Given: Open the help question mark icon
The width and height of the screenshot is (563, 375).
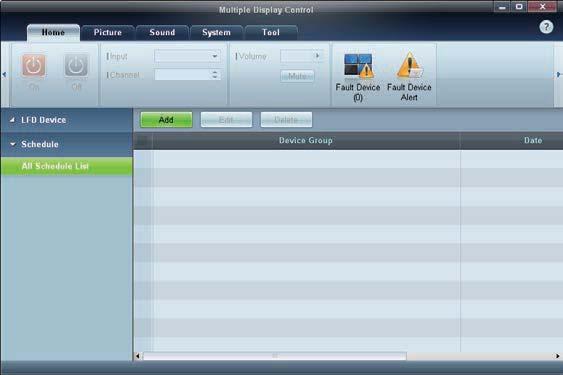Looking at the screenshot, I should point(546,27).
